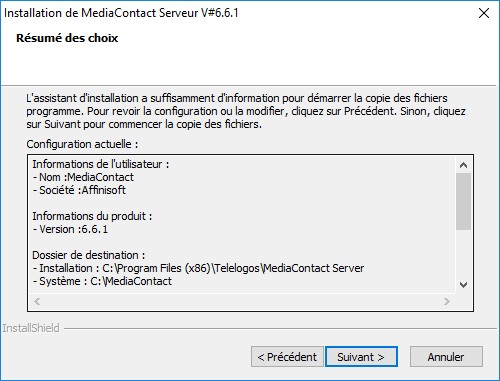Click the 'Système : C:\MediaContact' line
This screenshot has height=381, width=500.
[x=102, y=281]
